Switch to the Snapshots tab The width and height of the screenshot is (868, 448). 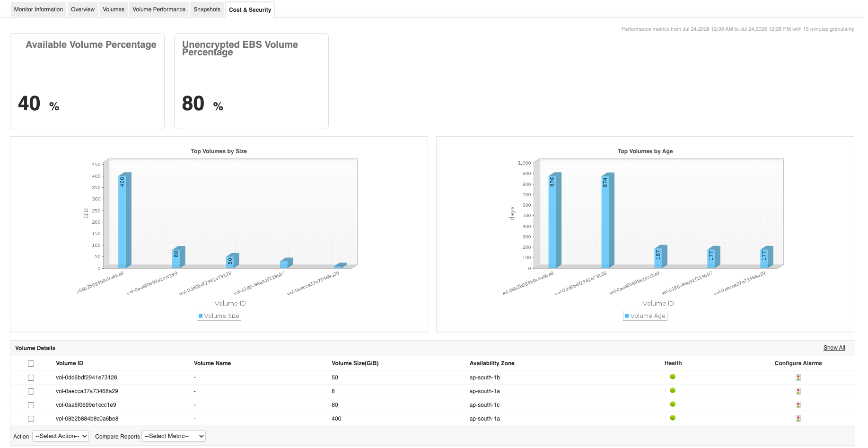tap(207, 9)
